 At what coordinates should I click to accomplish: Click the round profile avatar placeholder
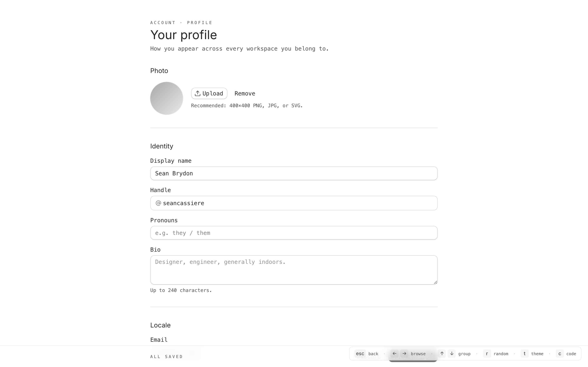pos(166,98)
